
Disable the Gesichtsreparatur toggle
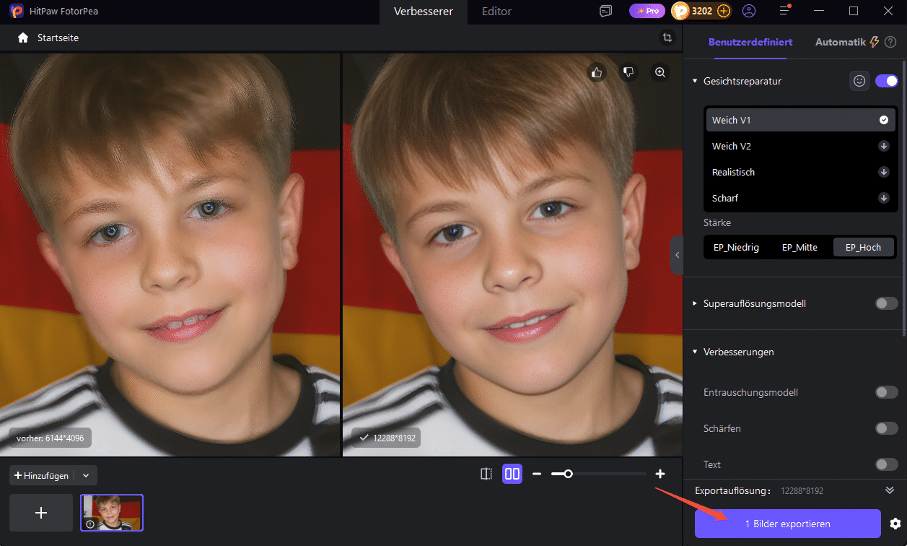tap(887, 81)
